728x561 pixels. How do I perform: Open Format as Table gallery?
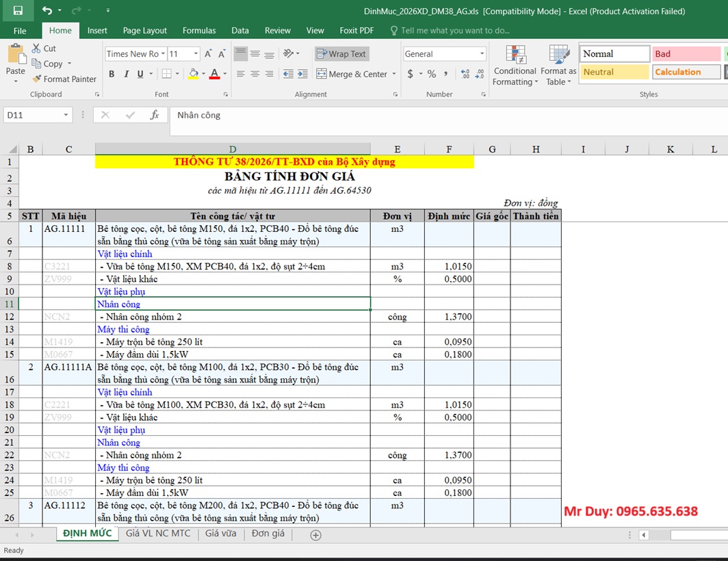pos(558,66)
